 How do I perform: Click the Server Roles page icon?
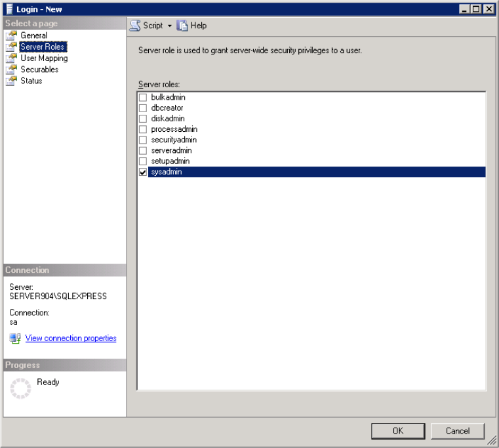point(11,47)
